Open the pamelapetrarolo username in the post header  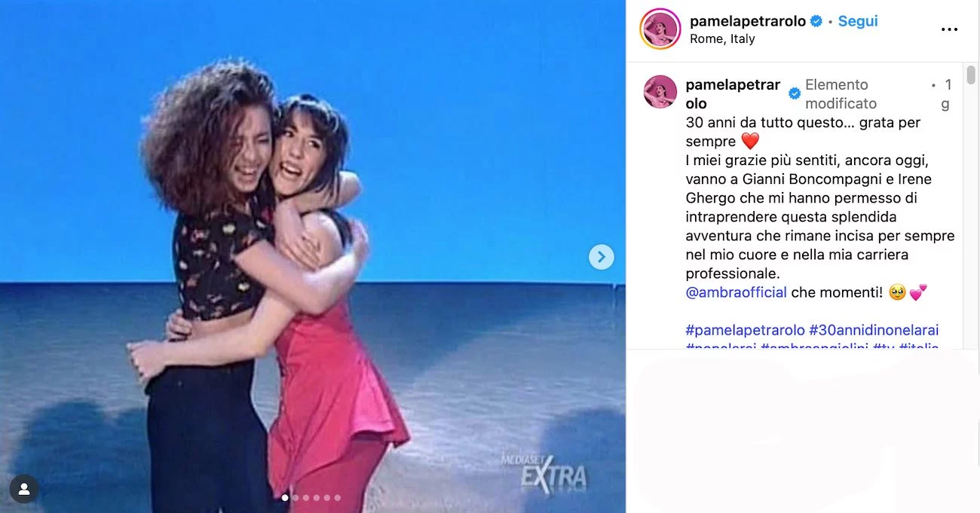748,21
